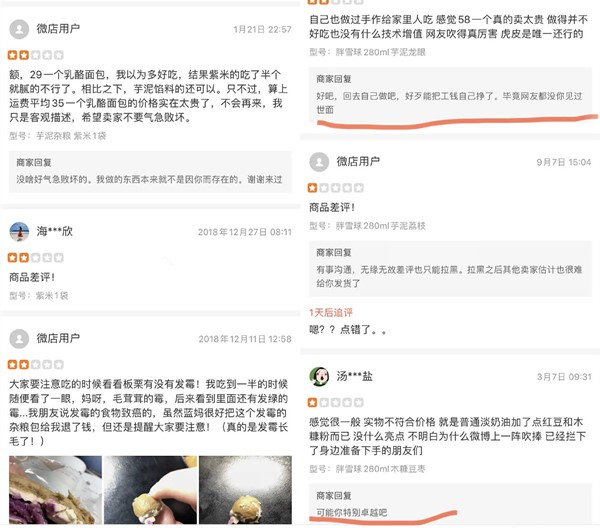This screenshot has width=600, height=528.
Task: Click the star rating in the 海***欣 review
Action: (36, 257)
